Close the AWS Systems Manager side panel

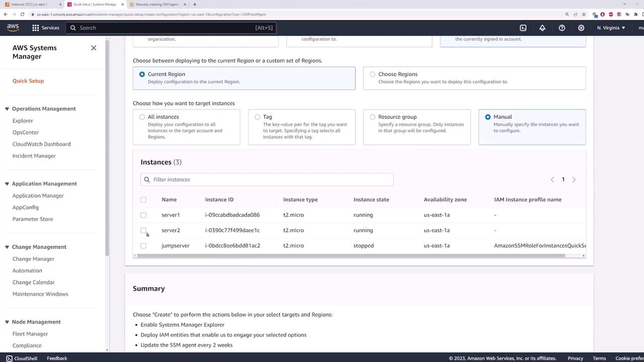pos(94,48)
